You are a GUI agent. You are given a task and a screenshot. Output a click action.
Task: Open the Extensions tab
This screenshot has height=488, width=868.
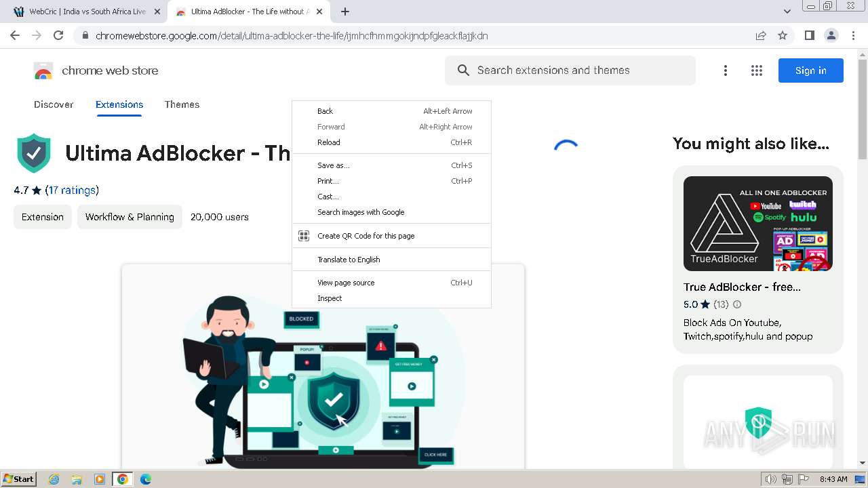pyautogui.click(x=119, y=104)
